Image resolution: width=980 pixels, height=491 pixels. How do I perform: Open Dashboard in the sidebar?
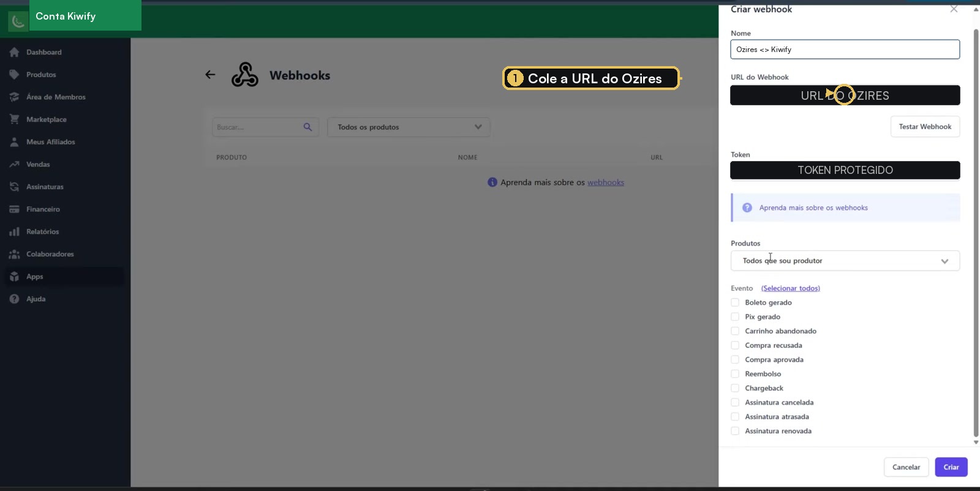44,52
